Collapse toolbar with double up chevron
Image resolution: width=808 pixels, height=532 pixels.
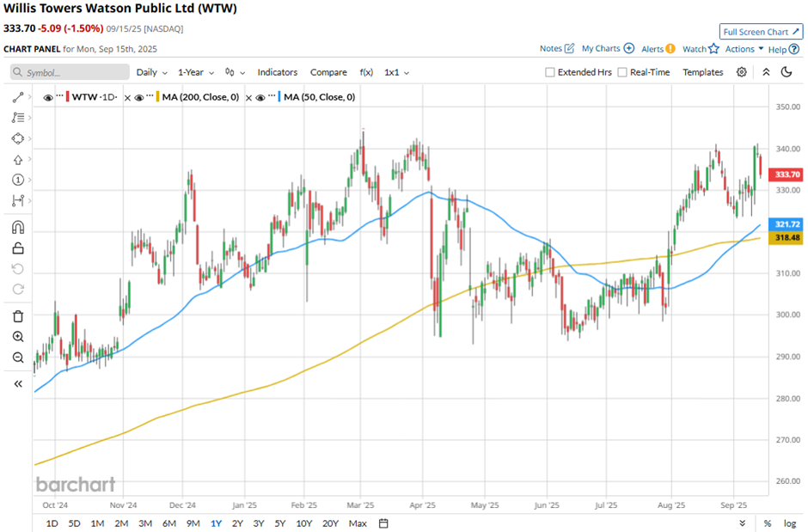(x=766, y=72)
